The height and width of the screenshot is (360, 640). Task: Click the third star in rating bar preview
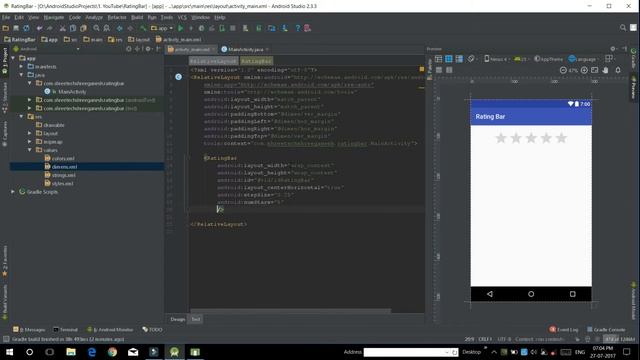(x=531, y=138)
